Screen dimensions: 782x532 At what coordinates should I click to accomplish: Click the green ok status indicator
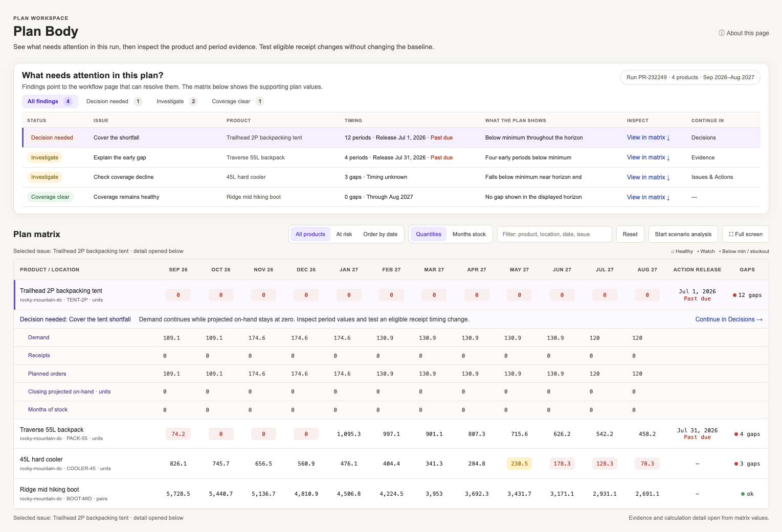tap(747, 494)
